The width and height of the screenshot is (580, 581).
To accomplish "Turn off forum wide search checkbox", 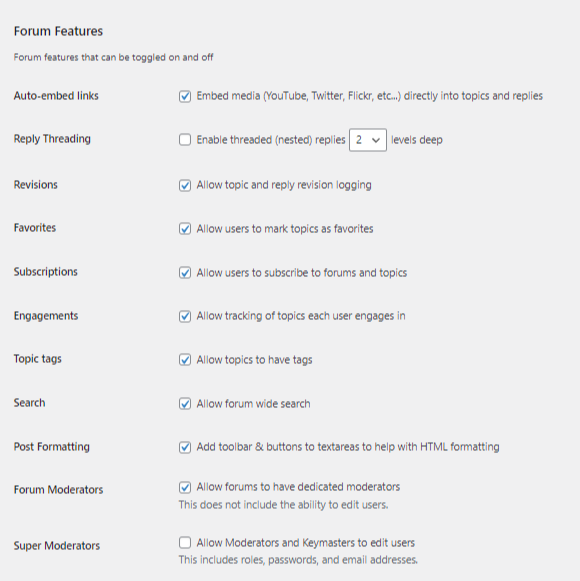I will (x=185, y=404).
